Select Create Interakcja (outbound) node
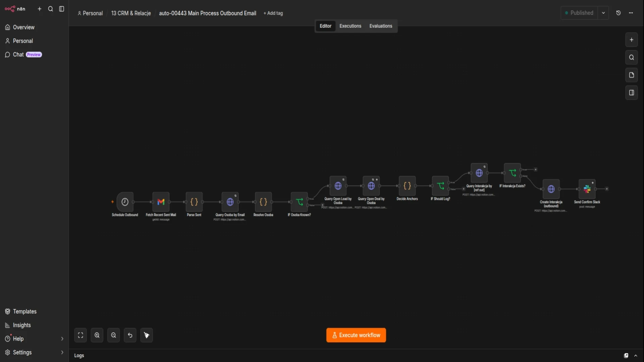 pyautogui.click(x=551, y=189)
